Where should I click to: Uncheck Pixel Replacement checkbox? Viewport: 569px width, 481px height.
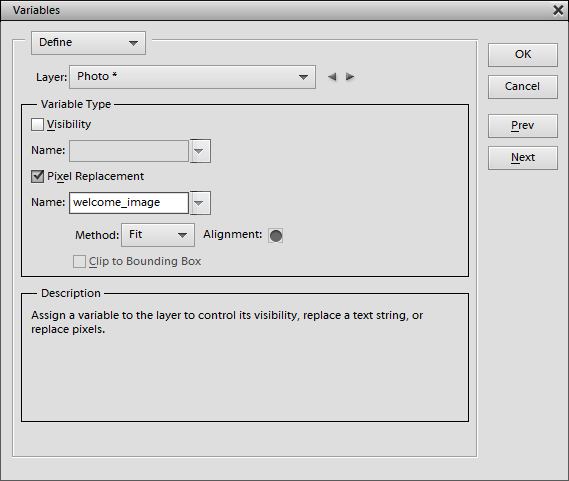pyautogui.click(x=37, y=177)
